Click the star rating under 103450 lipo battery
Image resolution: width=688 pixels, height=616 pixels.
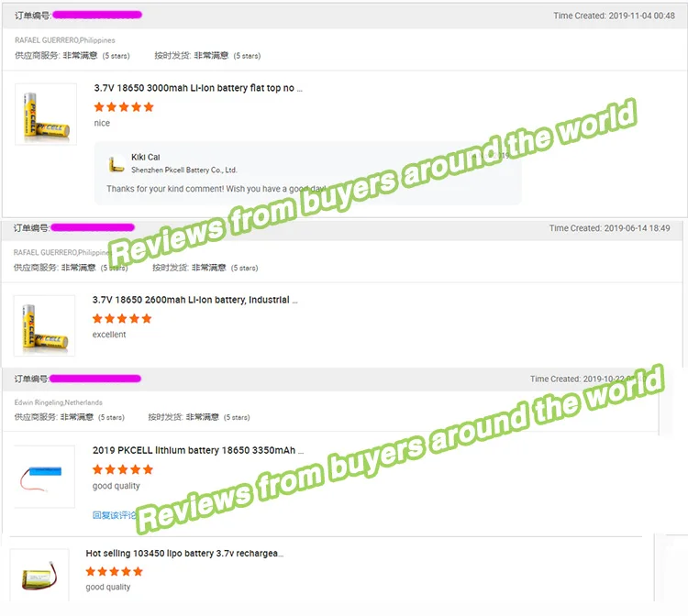pyautogui.click(x=114, y=571)
